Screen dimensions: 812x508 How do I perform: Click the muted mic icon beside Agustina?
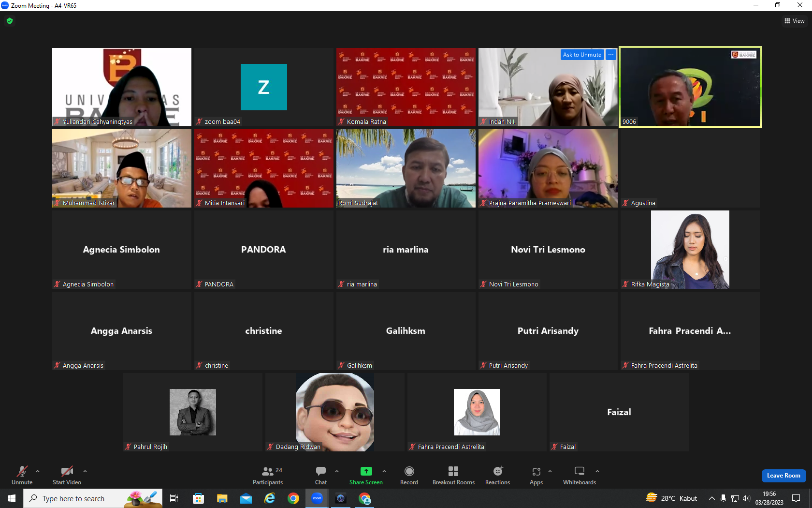pyautogui.click(x=626, y=203)
